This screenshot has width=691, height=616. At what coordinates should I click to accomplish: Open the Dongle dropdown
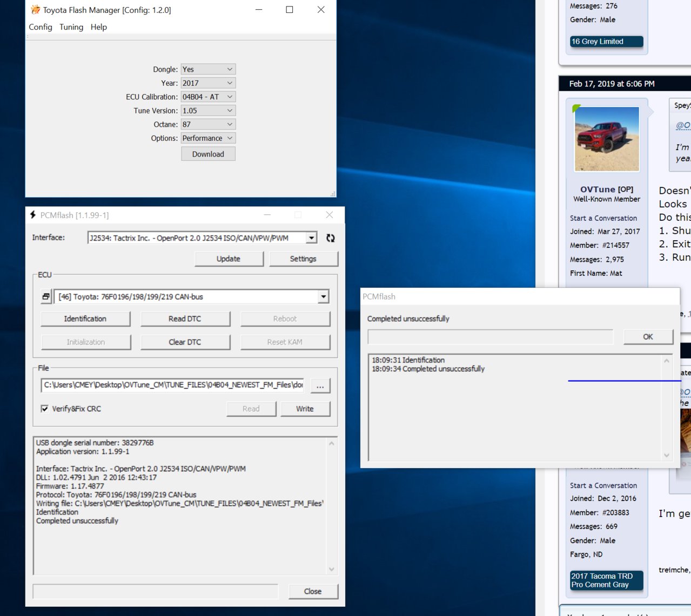[x=208, y=69]
